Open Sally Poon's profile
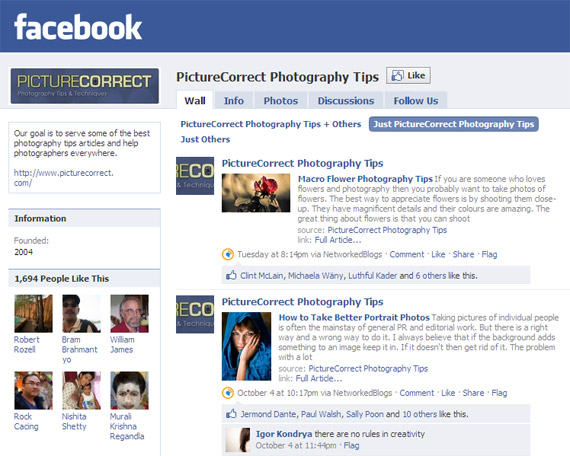The height and width of the screenshot is (456, 570). [x=365, y=414]
